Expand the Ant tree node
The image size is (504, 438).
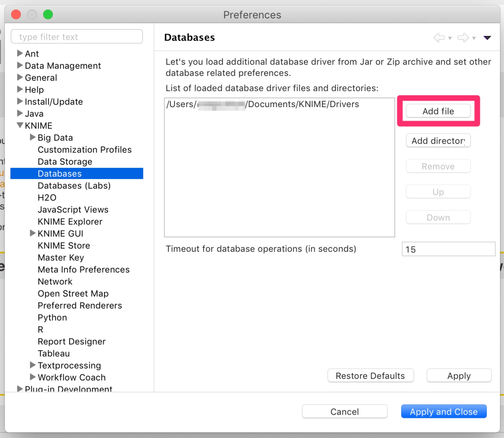click(x=20, y=53)
